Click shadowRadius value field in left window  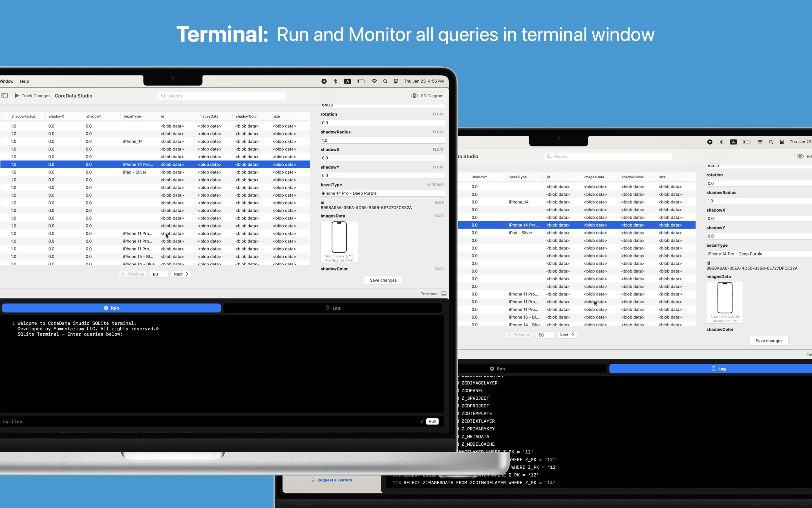[383, 141]
